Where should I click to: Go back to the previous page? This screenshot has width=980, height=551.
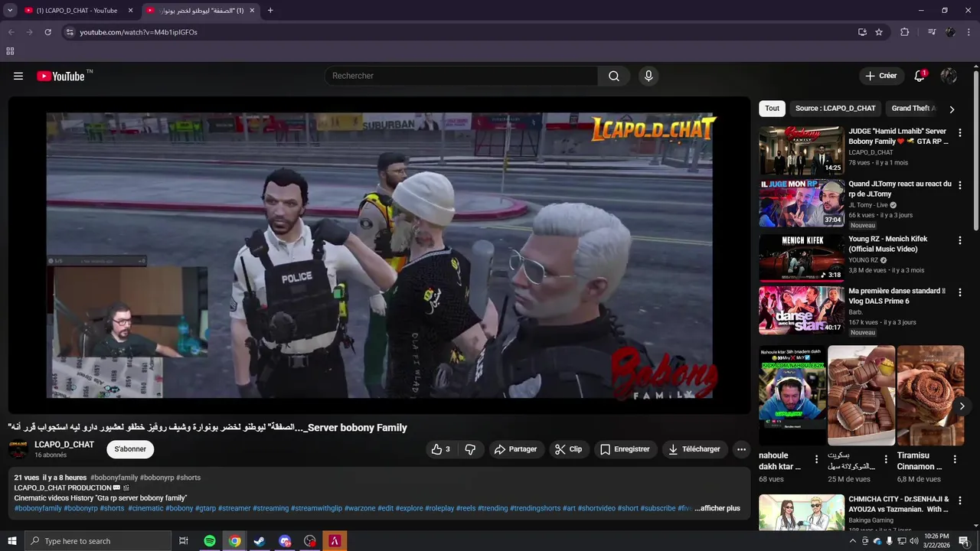click(11, 32)
